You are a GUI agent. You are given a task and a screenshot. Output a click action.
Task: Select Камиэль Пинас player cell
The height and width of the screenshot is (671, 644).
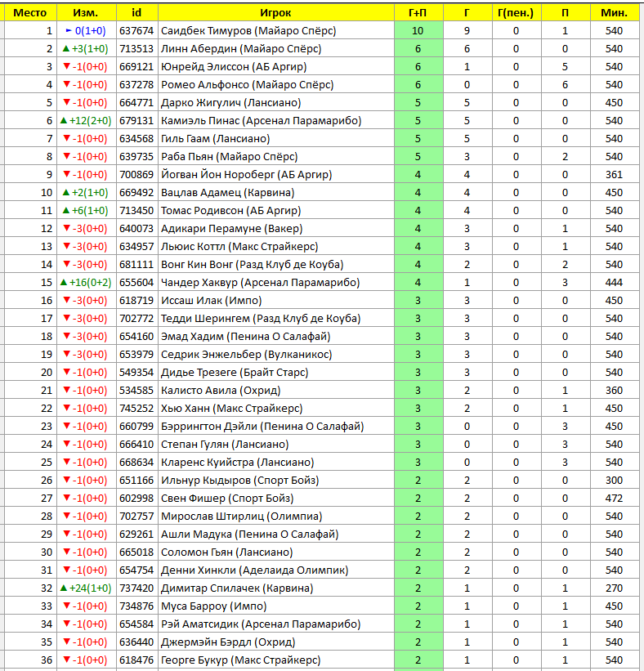(276, 121)
